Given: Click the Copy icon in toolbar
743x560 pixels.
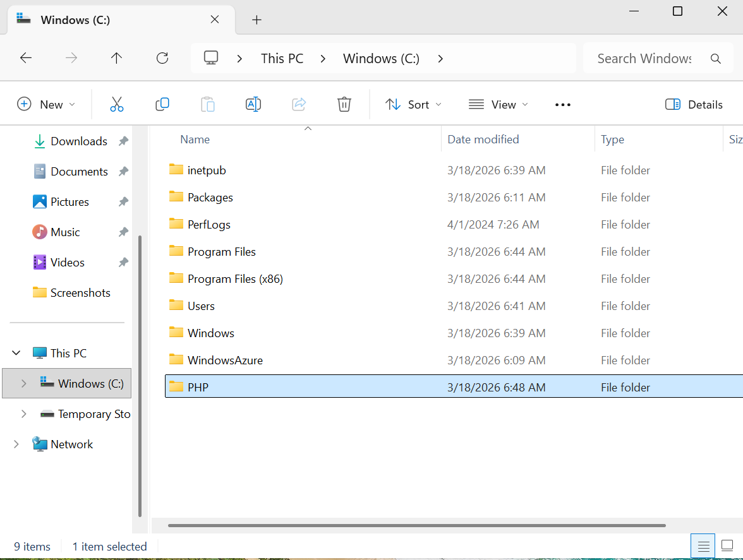Looking at the screenshot, I should (x=162, y=104).
